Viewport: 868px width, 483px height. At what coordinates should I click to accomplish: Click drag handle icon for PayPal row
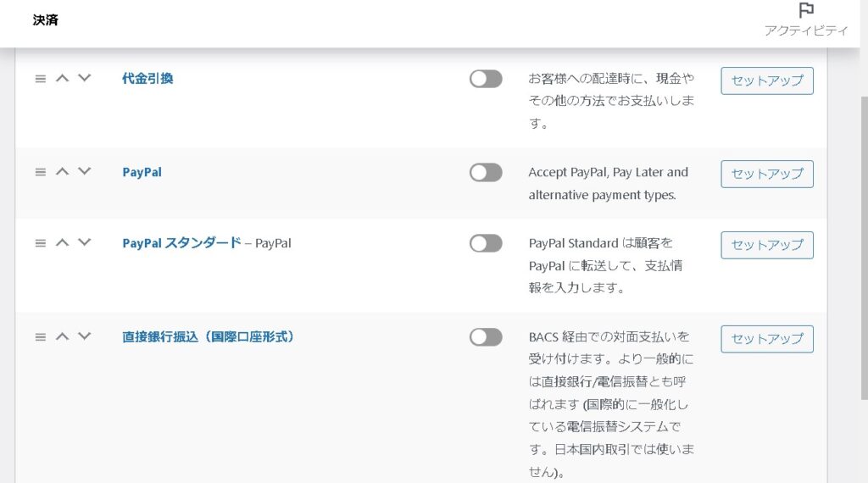[40, 171]
